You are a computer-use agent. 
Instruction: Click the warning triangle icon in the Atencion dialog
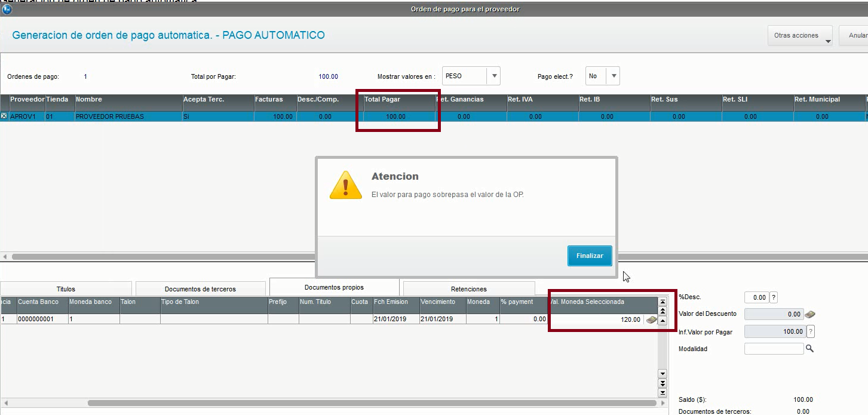coord(346,185)
